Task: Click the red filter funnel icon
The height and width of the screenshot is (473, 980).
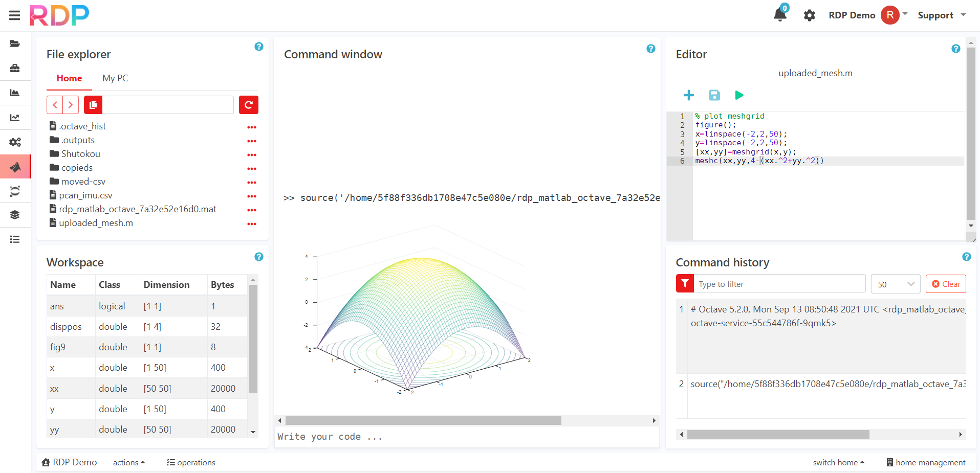Action: [685, 283]
